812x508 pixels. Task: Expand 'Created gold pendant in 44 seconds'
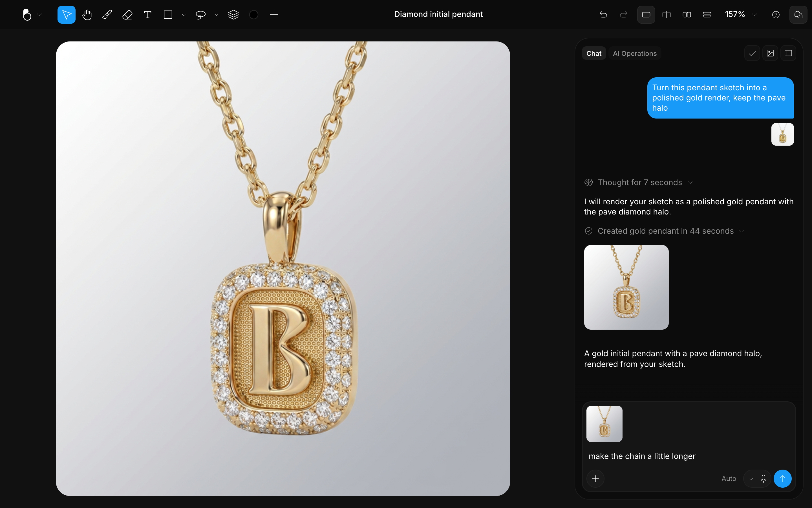coord(664,231)
